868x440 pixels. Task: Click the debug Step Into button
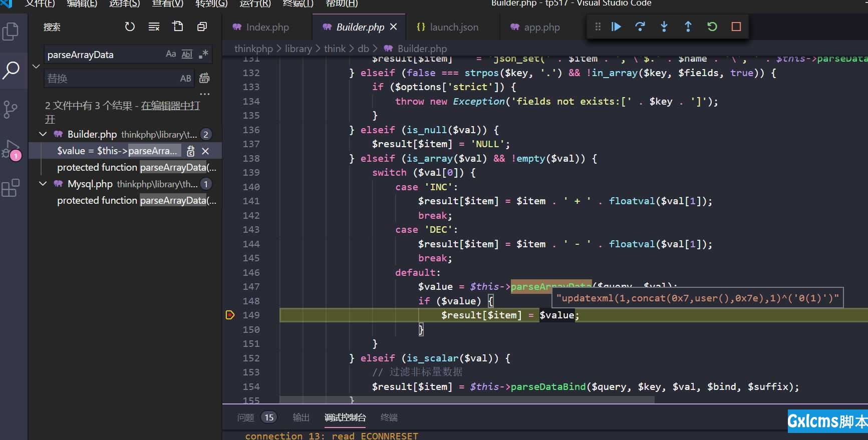tap(664, 27)
